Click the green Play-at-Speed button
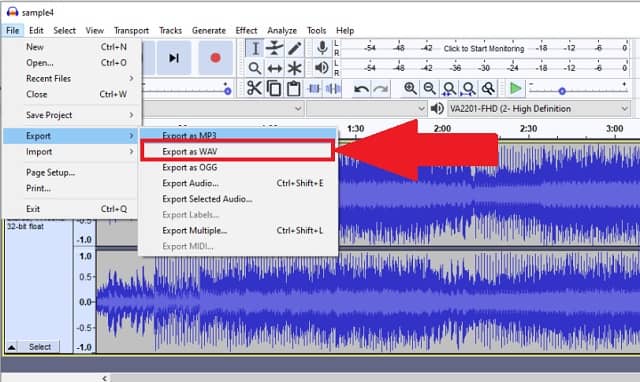The width and height of the screenshot is (640, 382). pos(516,88)
